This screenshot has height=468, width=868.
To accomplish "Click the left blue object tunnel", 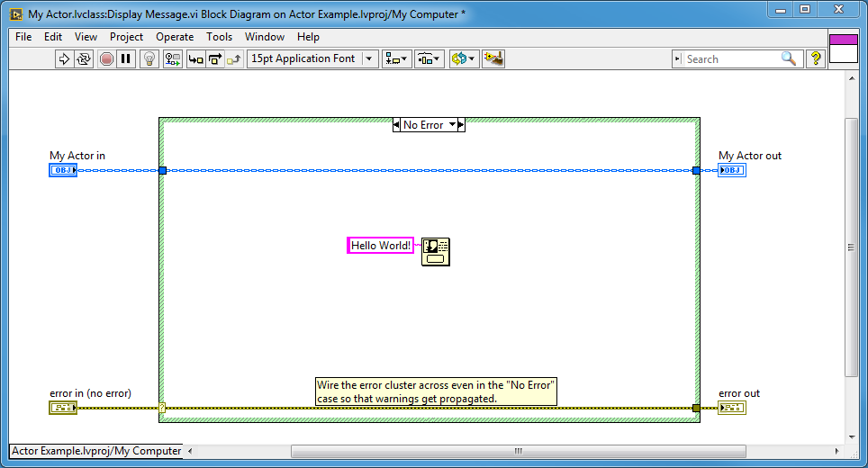I will (163, 170).
